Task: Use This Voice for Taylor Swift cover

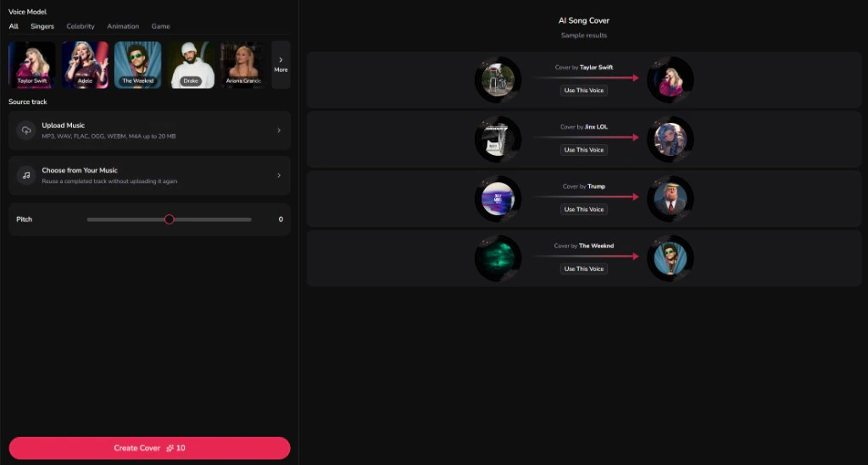Action: (584, 90)
